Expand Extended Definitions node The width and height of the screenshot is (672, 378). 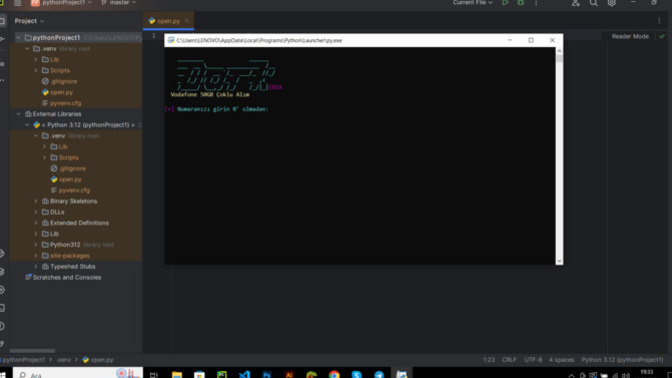coord(36,223)
